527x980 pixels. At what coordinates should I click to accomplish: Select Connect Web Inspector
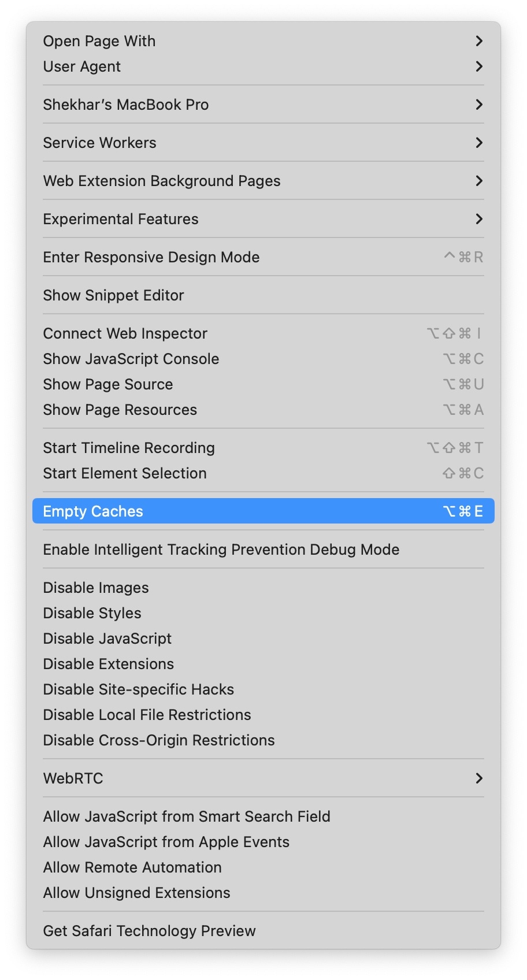tap(263, 333)
